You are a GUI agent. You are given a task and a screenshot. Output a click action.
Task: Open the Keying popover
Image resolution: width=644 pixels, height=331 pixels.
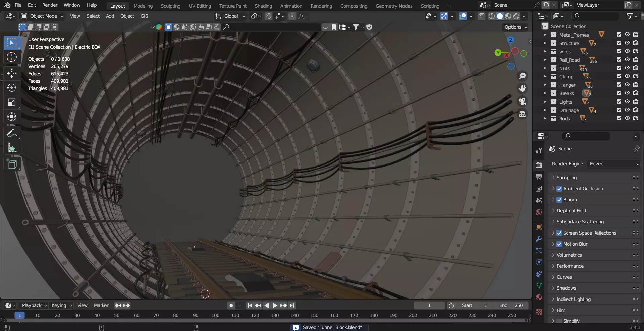(61, 305)
